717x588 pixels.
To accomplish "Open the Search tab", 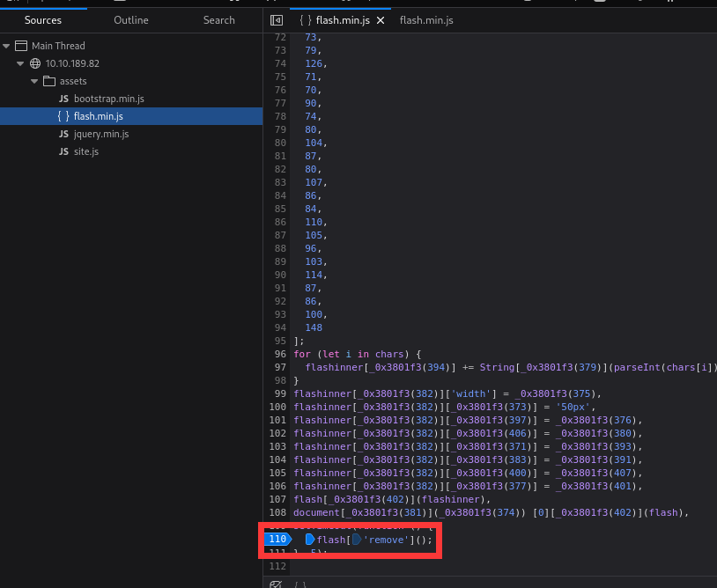I will (x=219, y=20).
